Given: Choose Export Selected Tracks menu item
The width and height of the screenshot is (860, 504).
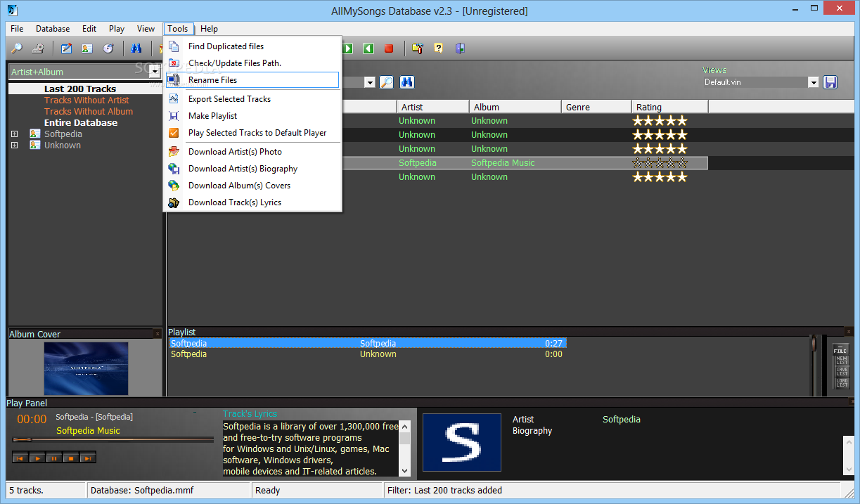Looking at the screenshot, I should (253, 99).
